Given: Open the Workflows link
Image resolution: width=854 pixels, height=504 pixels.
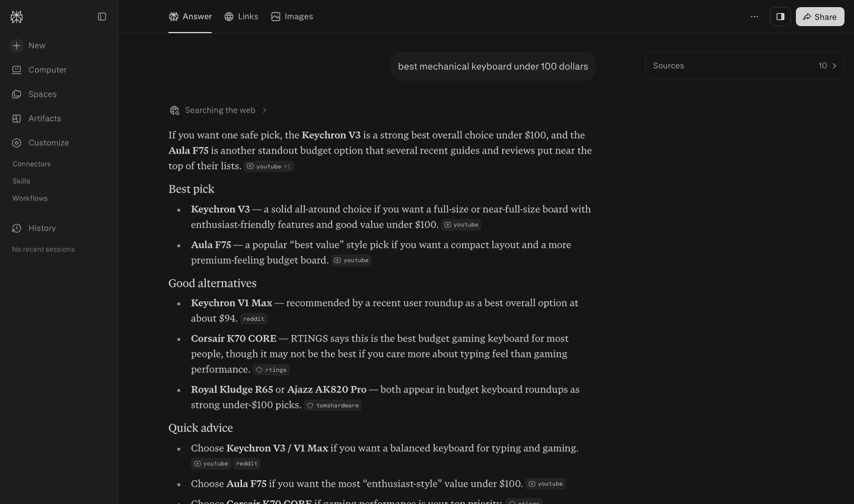Looking at the screenshot, I should (x=30, y=199).
